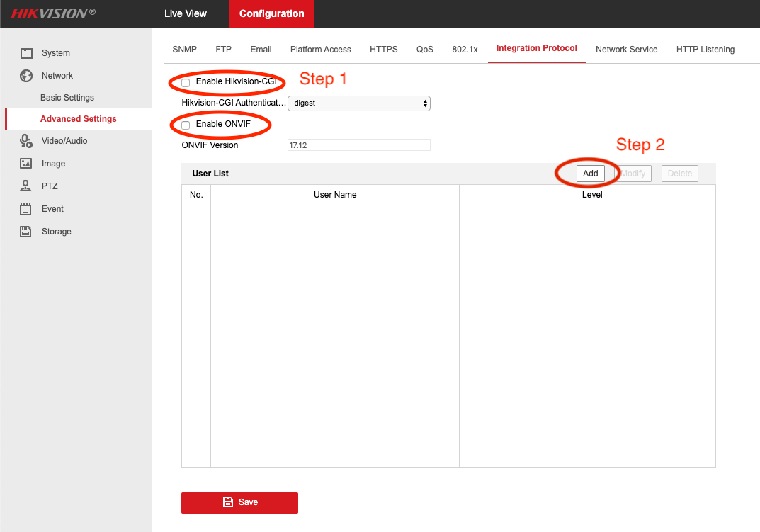Switch to the HTTPS tab
760x532 pixels.
pyautogui.click(x=383, y=50)
